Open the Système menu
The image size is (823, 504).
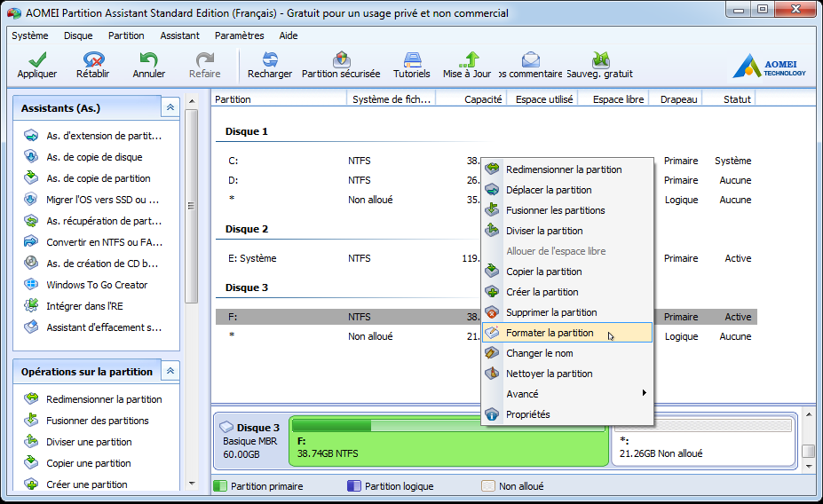point(30,35)
